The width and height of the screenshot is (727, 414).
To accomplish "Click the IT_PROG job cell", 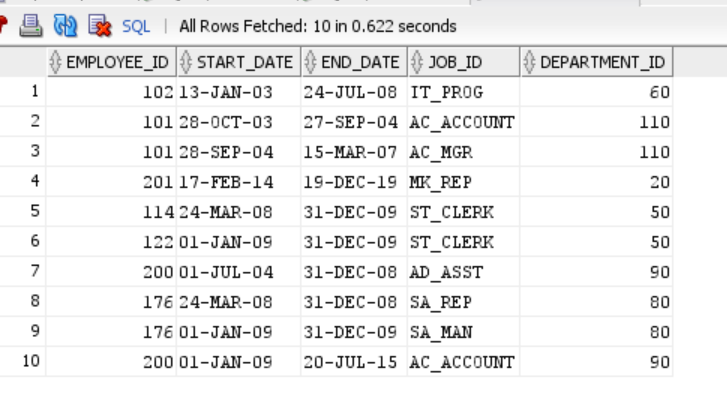I will (x=464, y=92).
